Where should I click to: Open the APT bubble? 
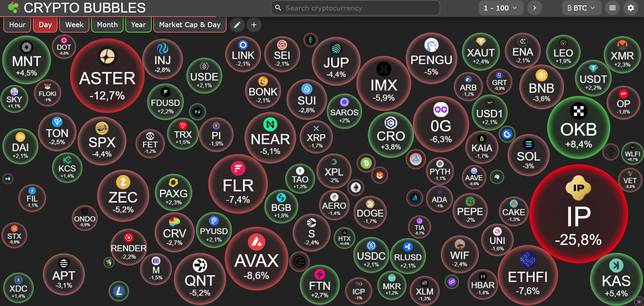point(64,274)
